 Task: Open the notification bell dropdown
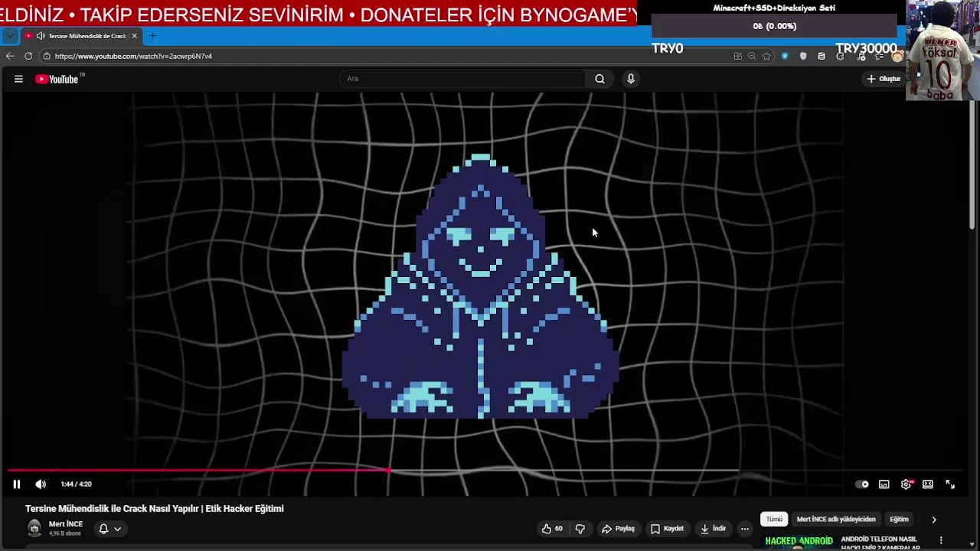pyautogui.click(x=109, y=529)
